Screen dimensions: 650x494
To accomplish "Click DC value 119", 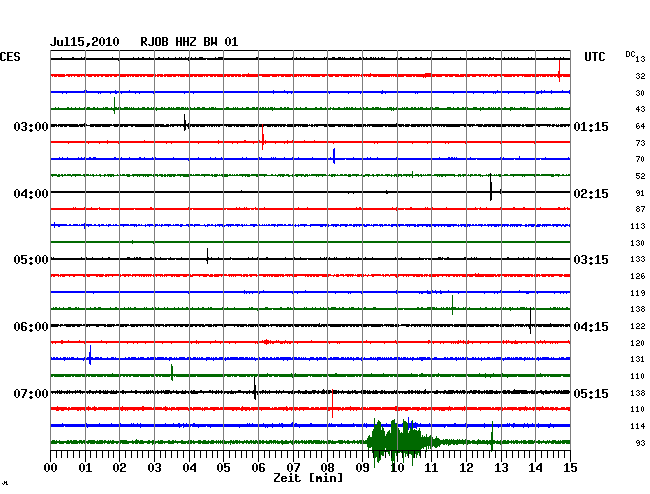I will pyautogui.click(x=638, y=293).
